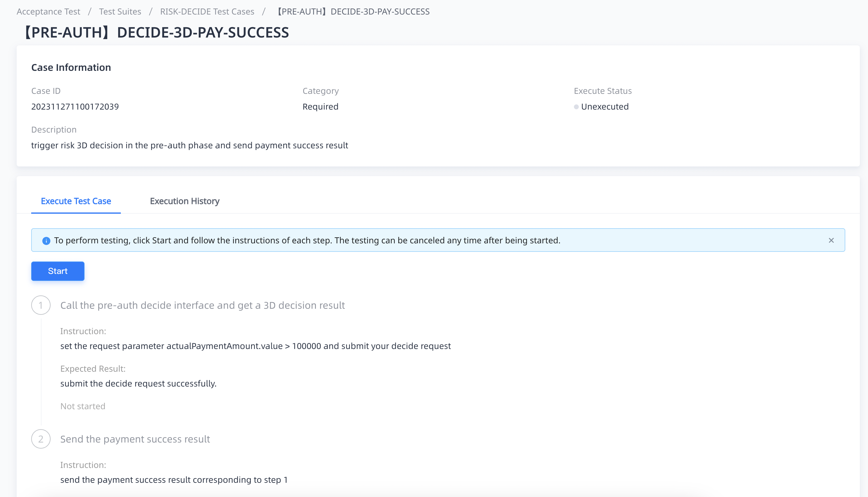Click step 1 title about pre-auth decide
Screen dimensions: 868x497
[x=203, y=305]
